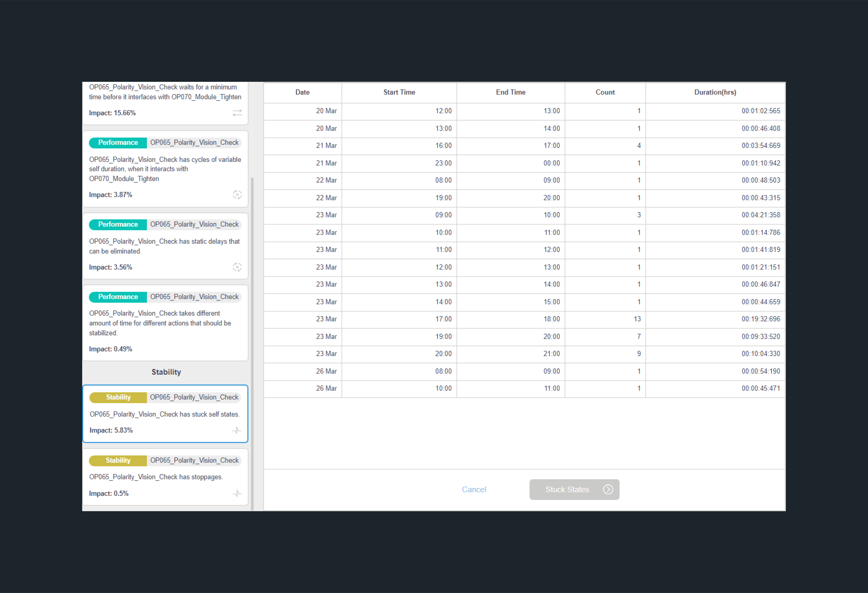The height and width of the screenshot is (593, 868).
Task: Select the stuck self states stability card
Action: click(x=165, y=414)
